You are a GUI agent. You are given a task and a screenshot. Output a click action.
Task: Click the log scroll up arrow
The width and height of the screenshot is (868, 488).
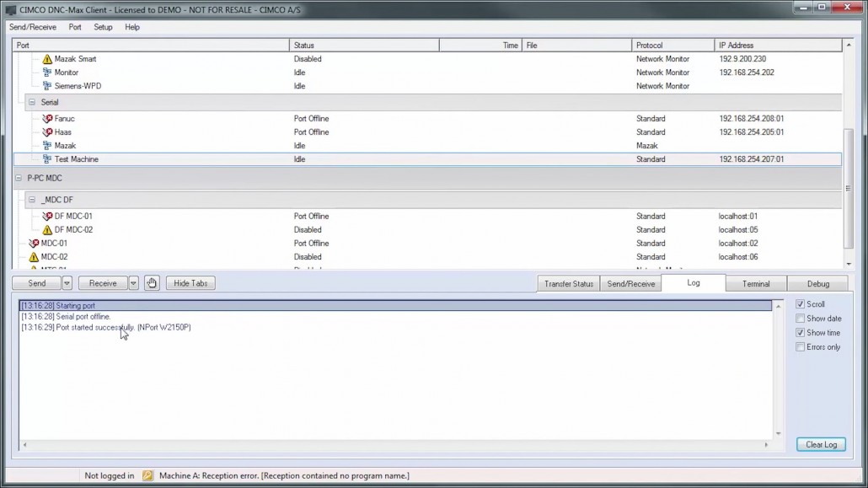[x=779, y=306]
